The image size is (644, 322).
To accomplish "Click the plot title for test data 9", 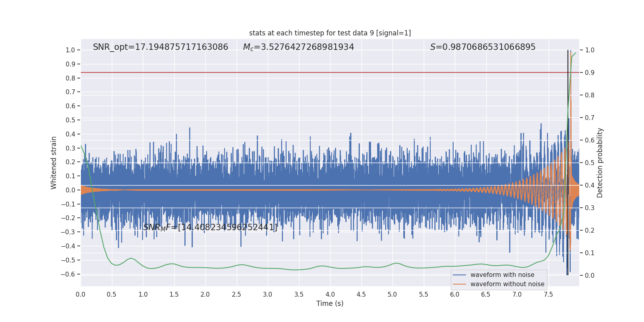I will (330, 33).
